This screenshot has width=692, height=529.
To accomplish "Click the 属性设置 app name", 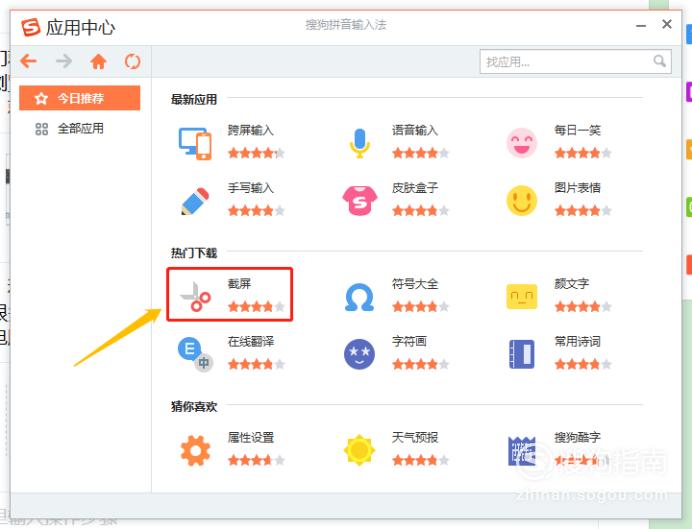I will 251,438.
